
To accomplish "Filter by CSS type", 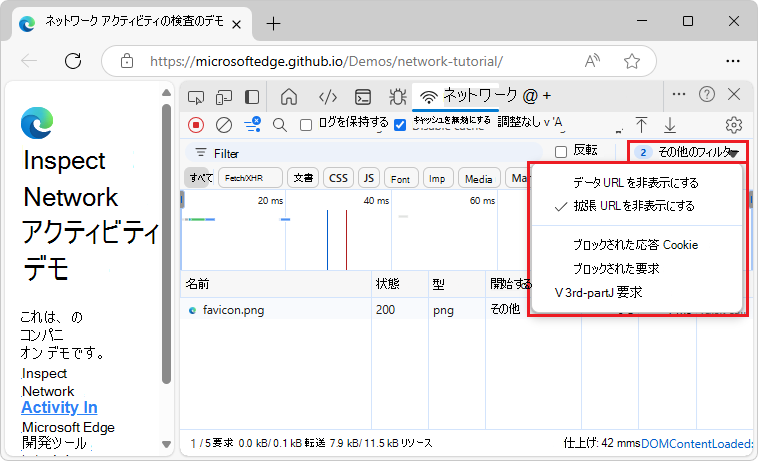I will (338, 178).
